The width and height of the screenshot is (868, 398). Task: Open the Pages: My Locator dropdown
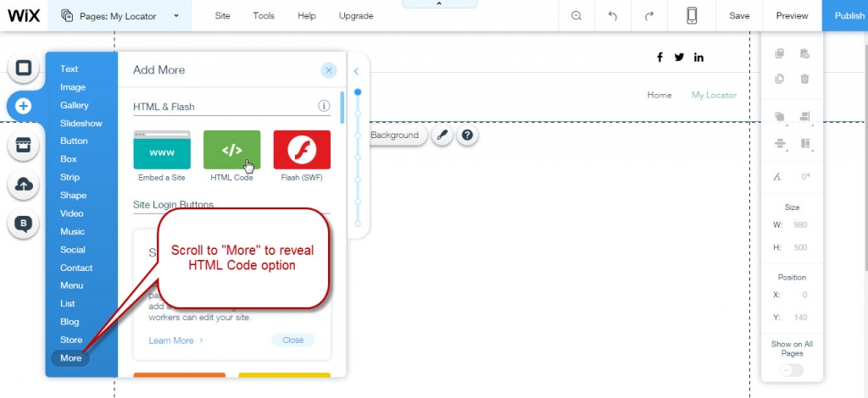121,15
